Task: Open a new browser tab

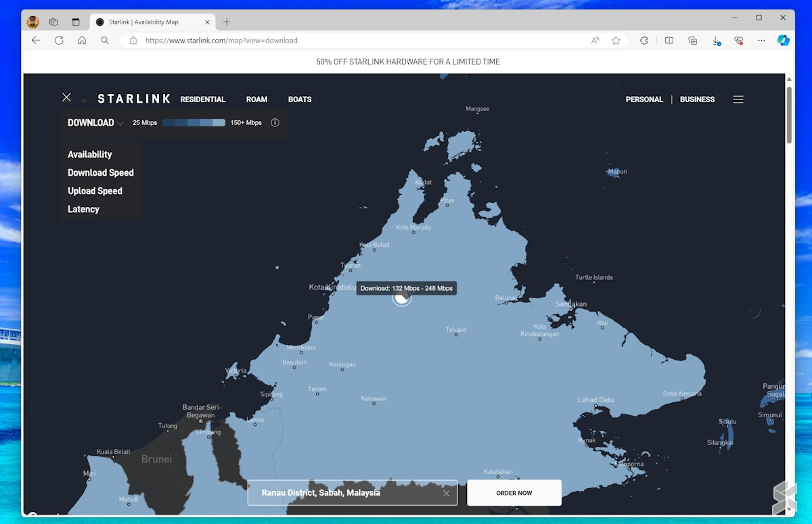Action: pyautogui.click(x=227, y=22)
